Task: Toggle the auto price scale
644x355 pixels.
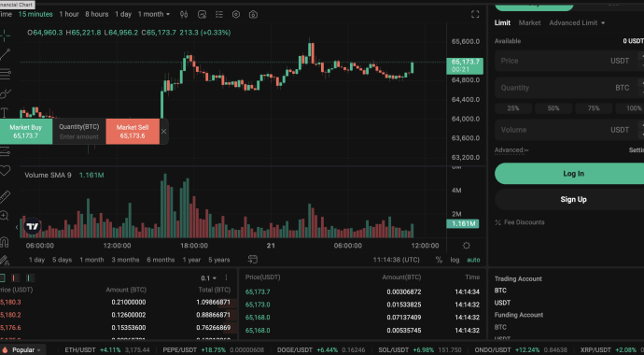Action: 473,260
